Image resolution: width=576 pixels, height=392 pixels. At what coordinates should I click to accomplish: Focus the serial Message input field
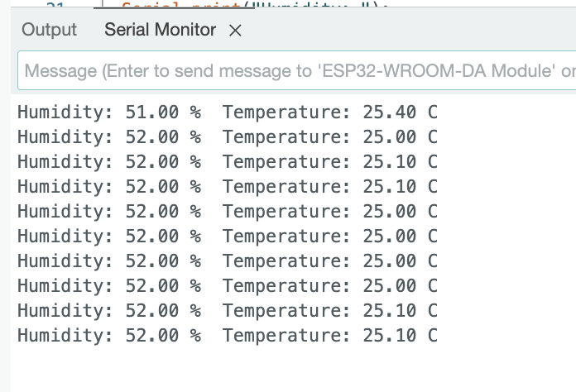click(296, 70)
